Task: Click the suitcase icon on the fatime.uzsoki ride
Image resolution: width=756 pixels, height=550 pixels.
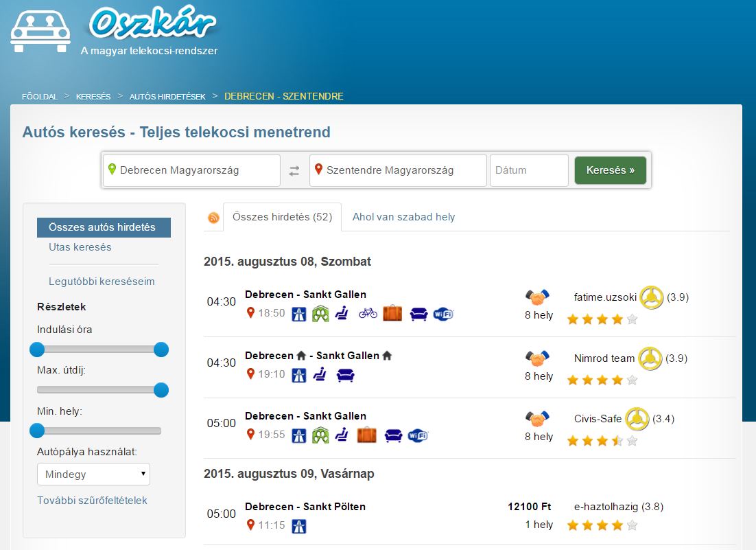Action: pyautogui.click(x=392, y=314)
